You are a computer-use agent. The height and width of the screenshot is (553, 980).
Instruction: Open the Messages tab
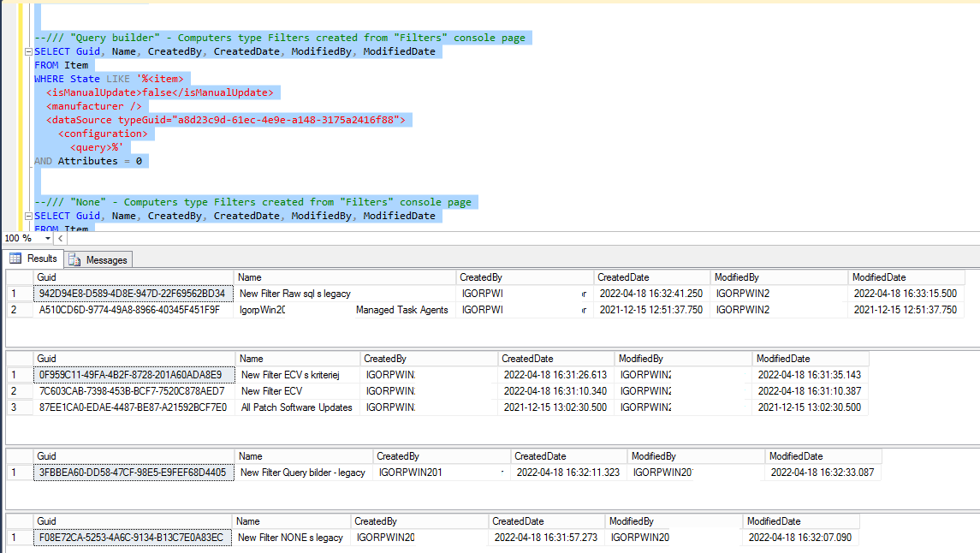(98, 259)
